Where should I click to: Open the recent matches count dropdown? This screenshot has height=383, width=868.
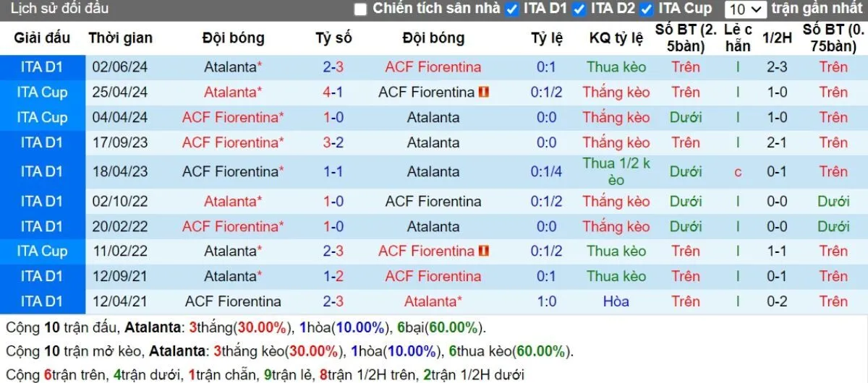pos(746,9)
